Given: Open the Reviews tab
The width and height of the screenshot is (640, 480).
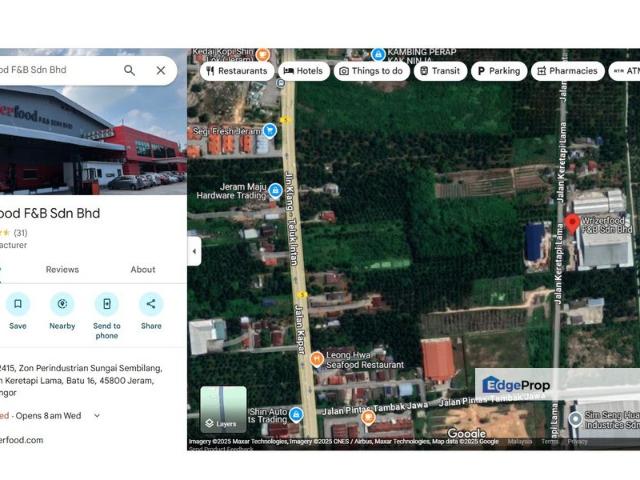Looking at the screenshot, I should coord(62,269).
